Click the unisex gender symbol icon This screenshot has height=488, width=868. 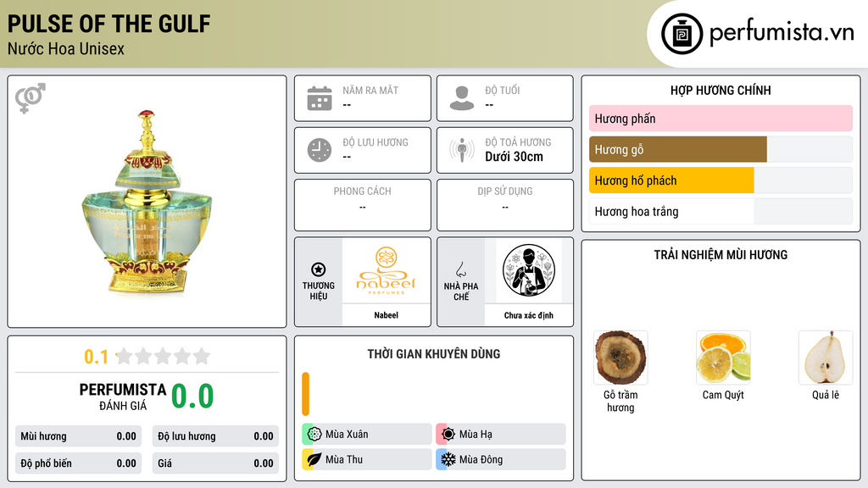[x=31, y=98]
